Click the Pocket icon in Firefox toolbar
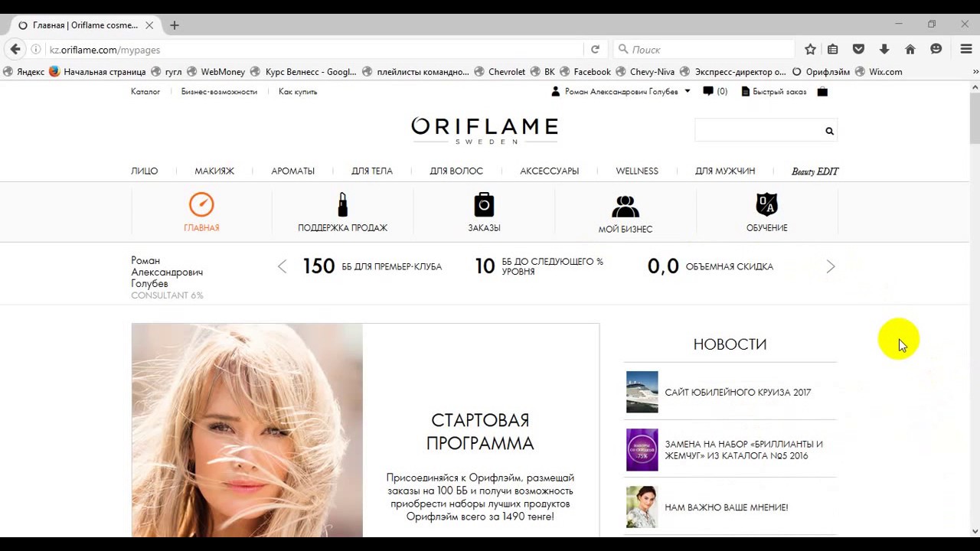 (x=858, y=49)
